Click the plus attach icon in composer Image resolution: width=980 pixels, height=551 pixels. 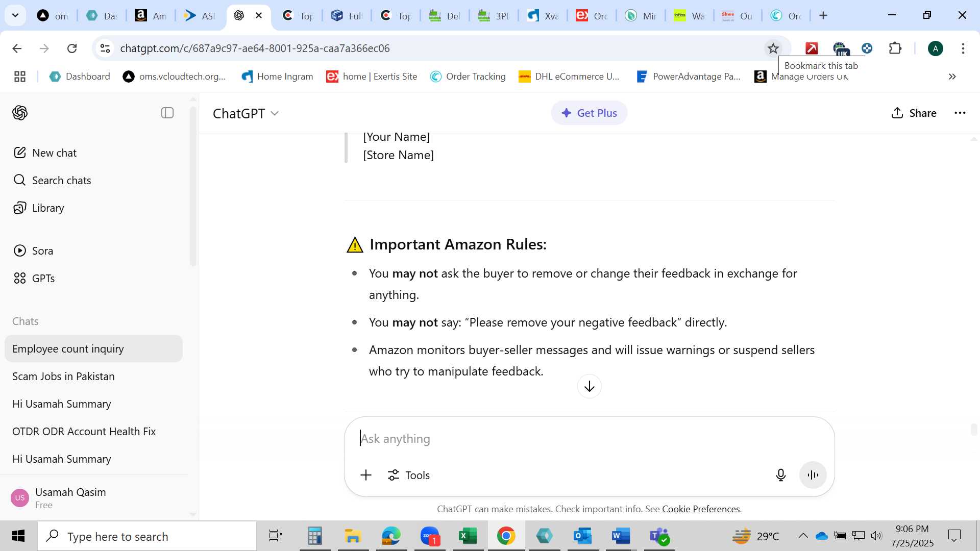pos(366,475)
